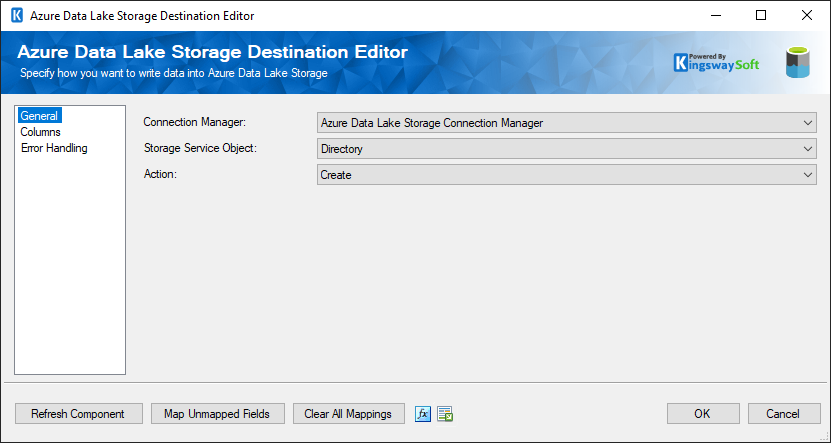Close the Destination Editor window
This screenshot has width=831, height=443.
(x=807, y=15)
